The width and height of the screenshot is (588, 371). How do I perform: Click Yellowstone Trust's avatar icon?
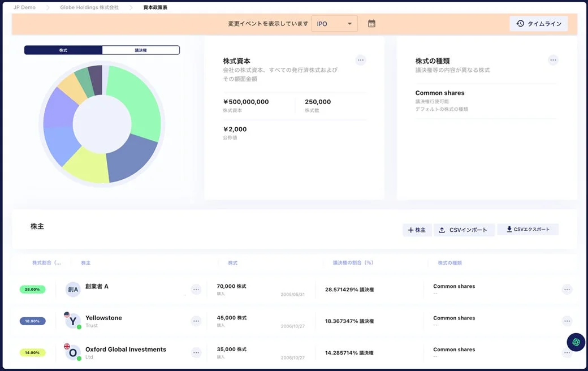click(x=72, y=321)
